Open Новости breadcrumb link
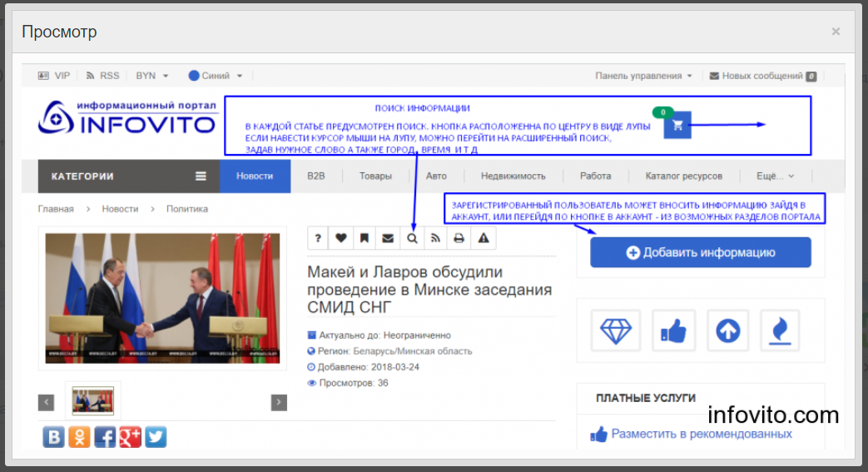Screen dimensions: 868x472 (x=120, y=209)
